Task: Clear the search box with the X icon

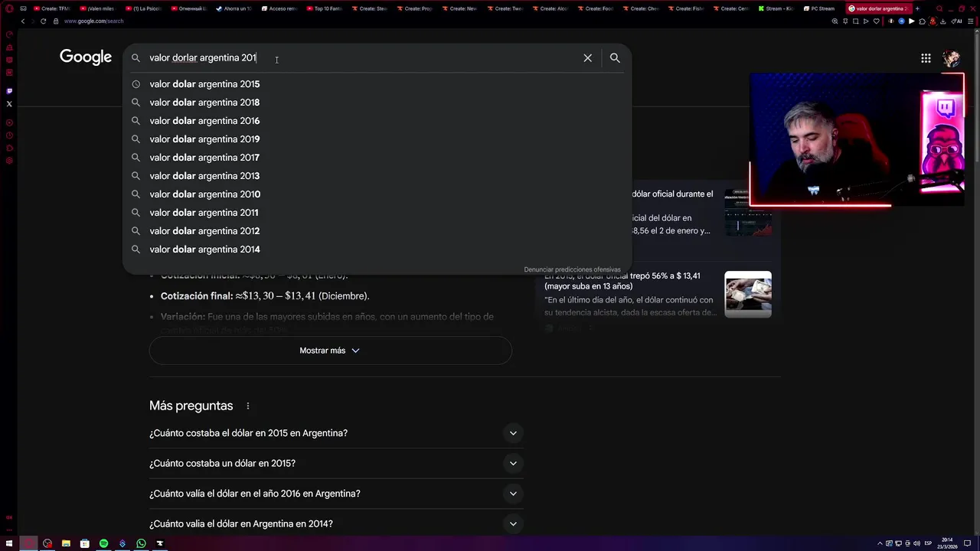Action: coord(587,58)
